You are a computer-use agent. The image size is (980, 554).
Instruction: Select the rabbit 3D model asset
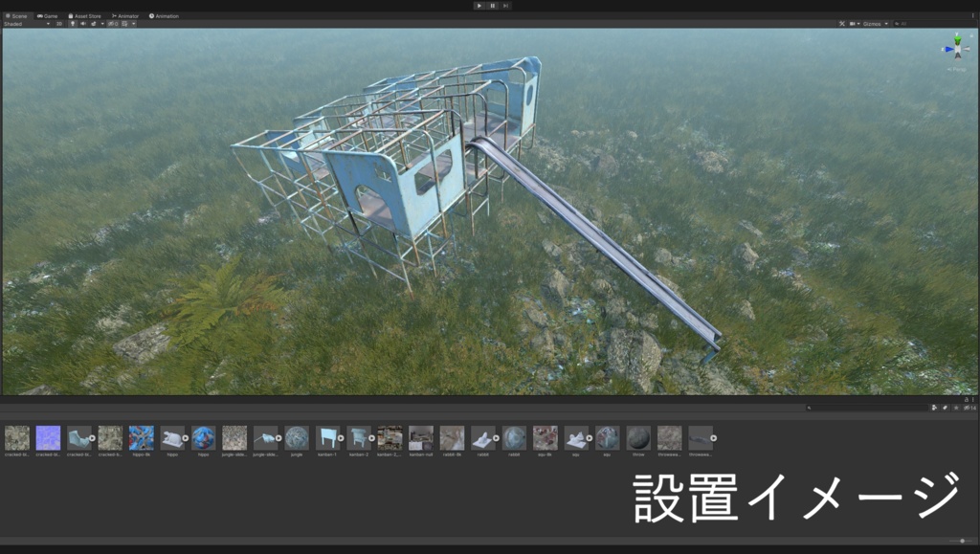[482, 438]
